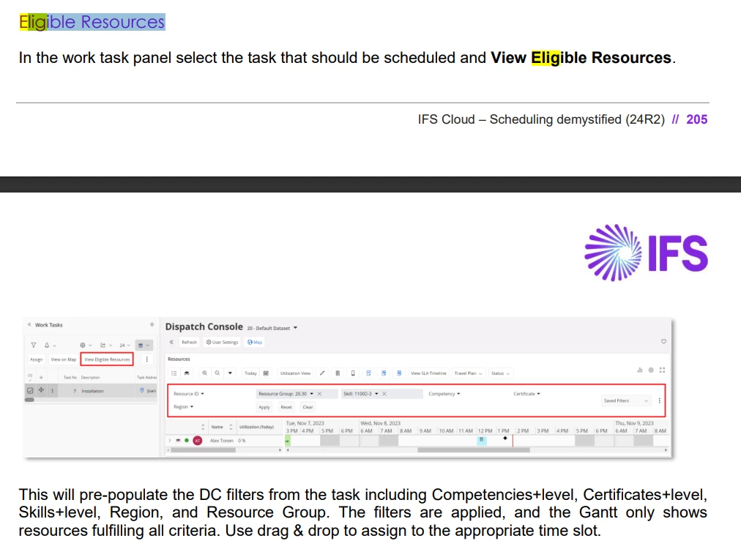Image resolution: width=741 pixels, height=560 pixels.
Task: Open the calendar date picker icon
Action: coord(266,373)
